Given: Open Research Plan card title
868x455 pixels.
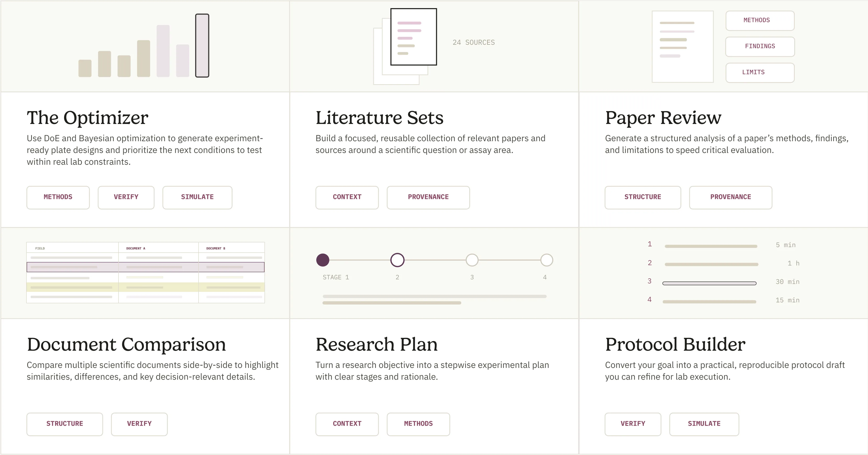Looking at the screenshot, I should 376,345.
